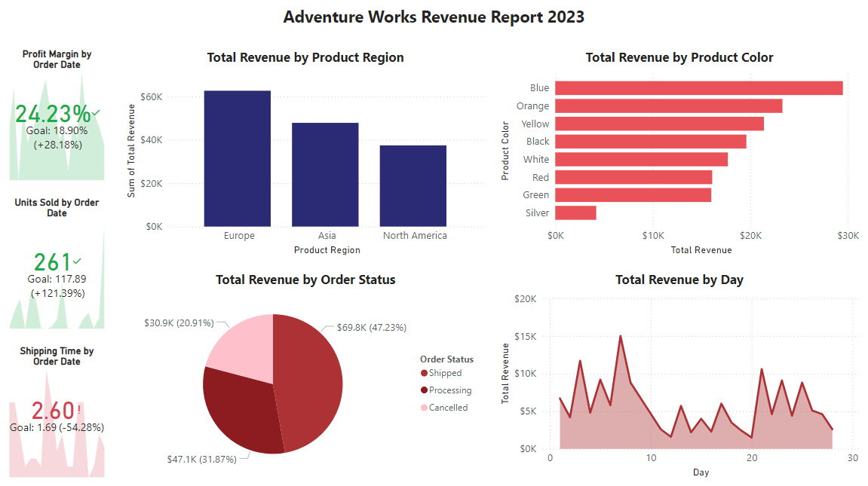868x486 pixels.
Task: Click the Total Revenue by Day title
Action: pos(679,280)
